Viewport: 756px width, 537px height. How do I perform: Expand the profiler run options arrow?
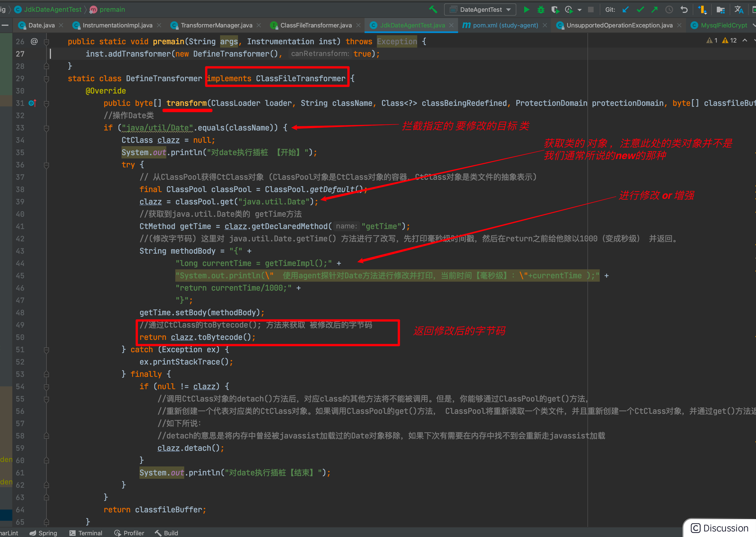click(579, 10)
